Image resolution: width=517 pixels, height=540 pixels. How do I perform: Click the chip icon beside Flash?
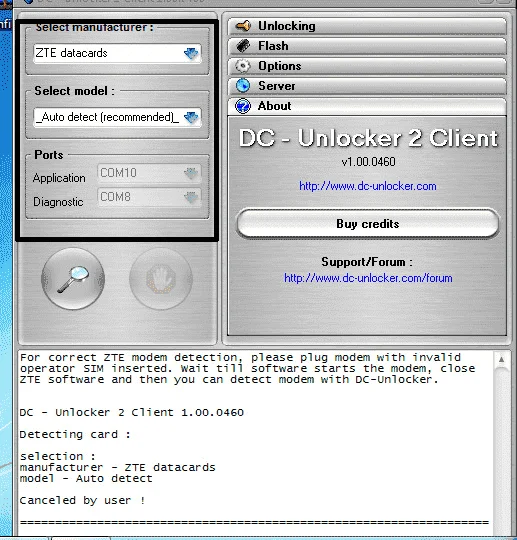tap(244, 46)
